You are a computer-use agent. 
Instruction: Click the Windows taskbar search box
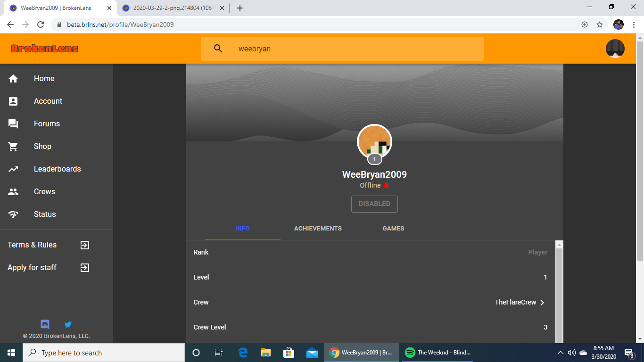pyautogui.click(x=104, y=353)
